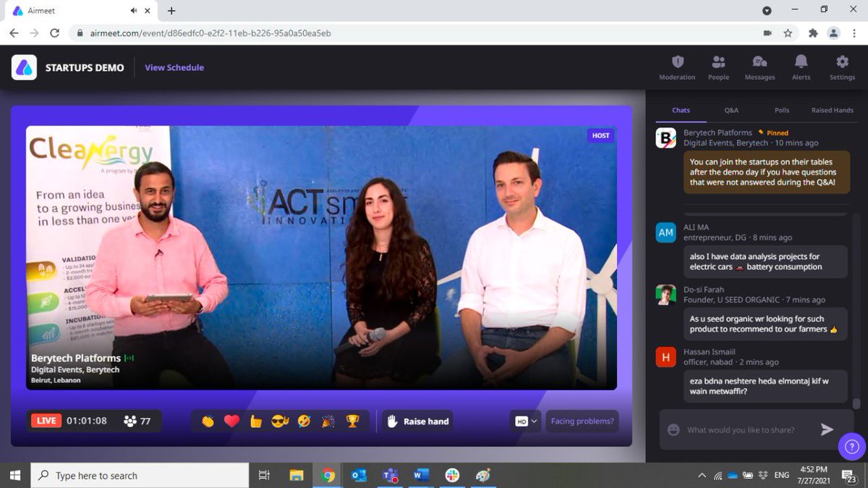This screenshot has height=488, width=868.
Task: Click the live video stream area
Action: click(321, 257)
